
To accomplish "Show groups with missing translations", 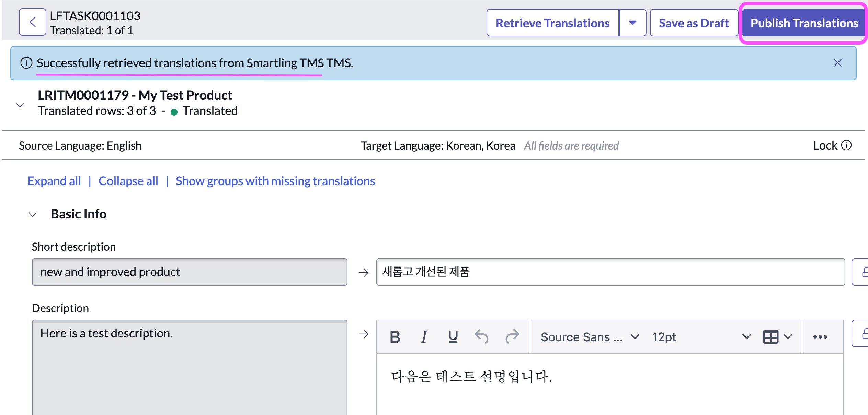I will coord(275,181).
